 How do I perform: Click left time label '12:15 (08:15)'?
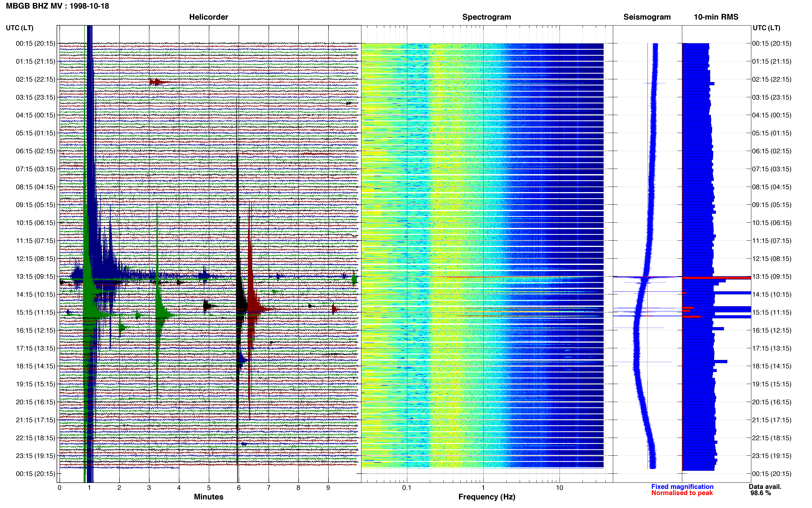36,259
